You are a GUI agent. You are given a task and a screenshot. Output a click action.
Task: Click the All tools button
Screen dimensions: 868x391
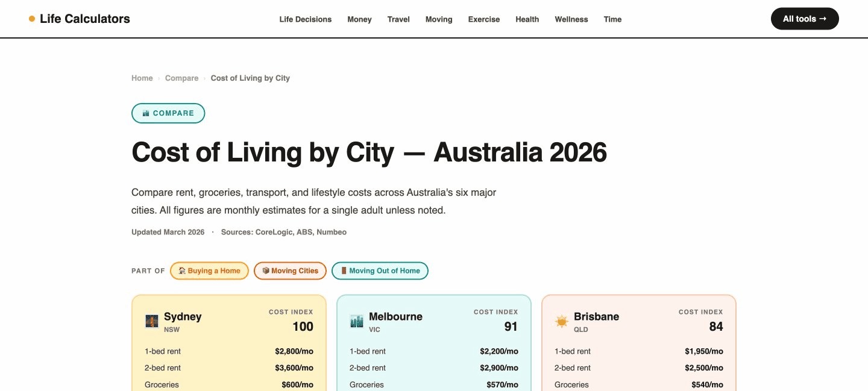804,19
